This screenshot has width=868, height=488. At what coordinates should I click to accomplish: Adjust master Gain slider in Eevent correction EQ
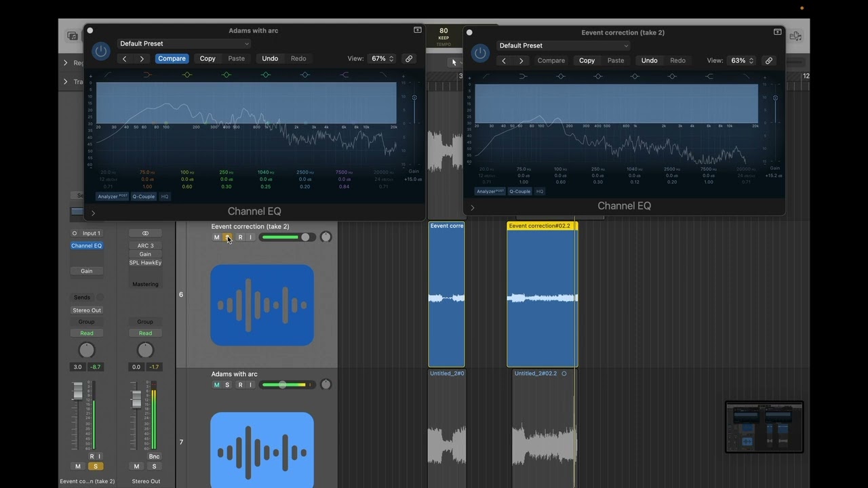[x=775, y=99]
